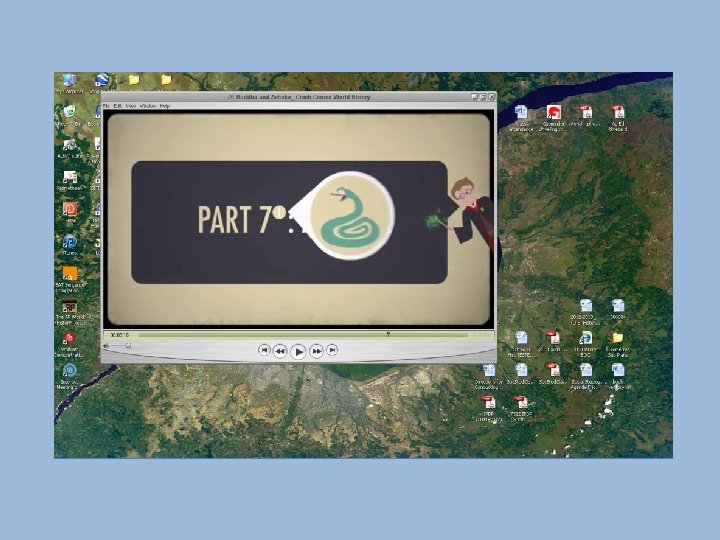Open the File menu
720x540 pixels.
coord(106,106)
